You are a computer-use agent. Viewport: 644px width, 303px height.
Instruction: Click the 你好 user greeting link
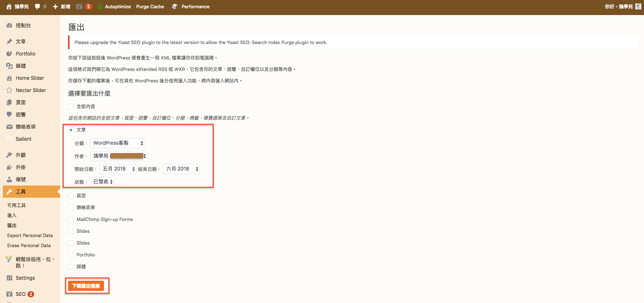[x=619, y=6]
